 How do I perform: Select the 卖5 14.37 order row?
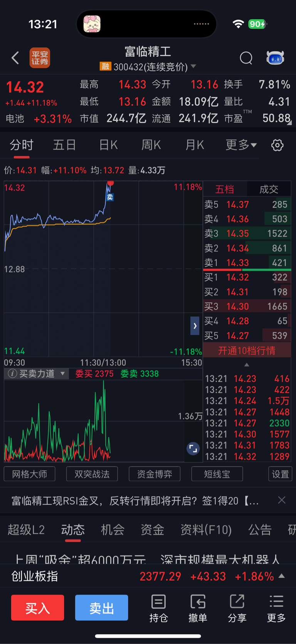point(247,204)
